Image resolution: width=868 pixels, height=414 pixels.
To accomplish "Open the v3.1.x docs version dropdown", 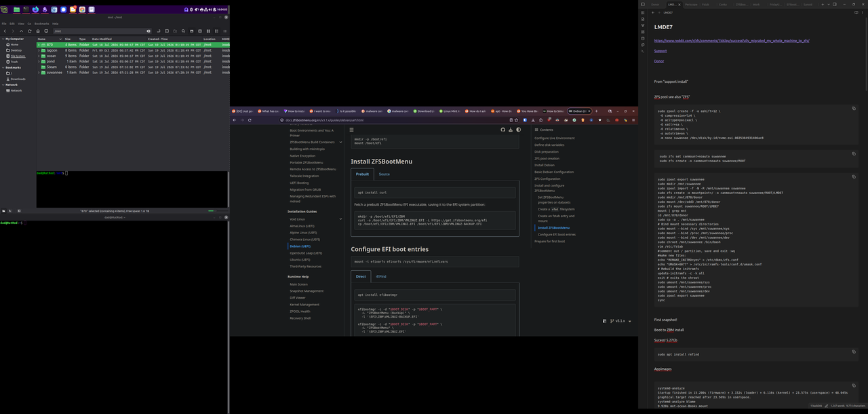I will pyautogui.click(x=620, y=321).
